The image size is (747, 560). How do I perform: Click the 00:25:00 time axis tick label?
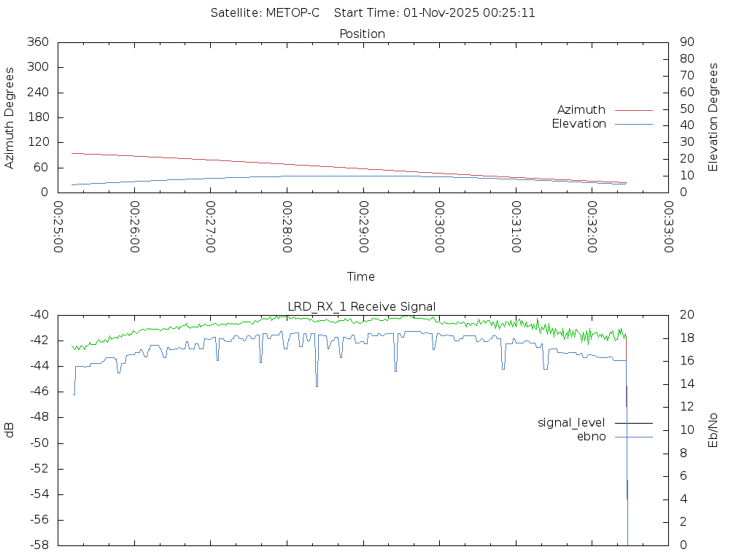tap(58, 227)
